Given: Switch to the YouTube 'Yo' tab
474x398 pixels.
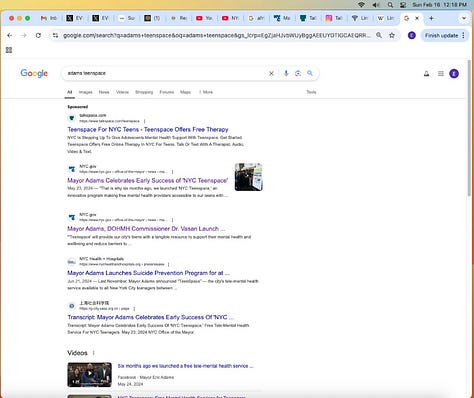Looking at the screenshot, I should 205,18.
